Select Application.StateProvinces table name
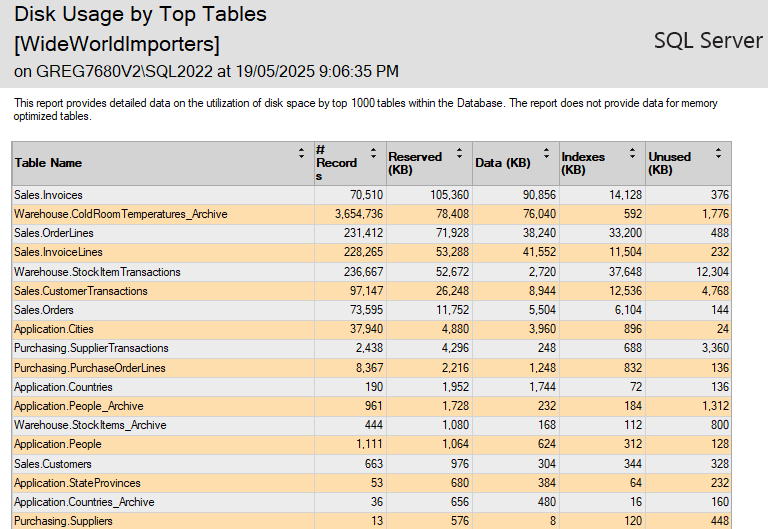Image resolution: width=768 pixels, height=529 pixels. coord(77,483)
